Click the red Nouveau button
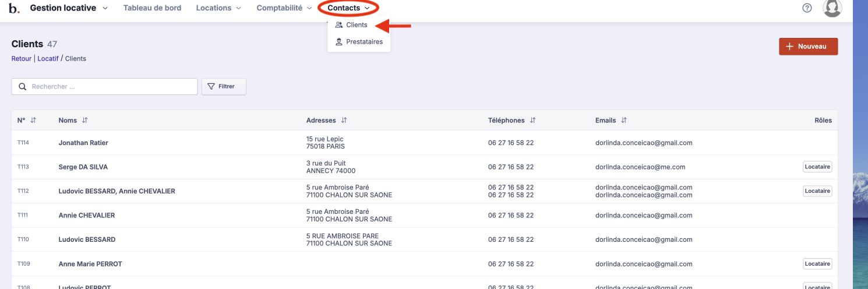The height and width of the screenshot is (289, 868). [x=808, y=47]
